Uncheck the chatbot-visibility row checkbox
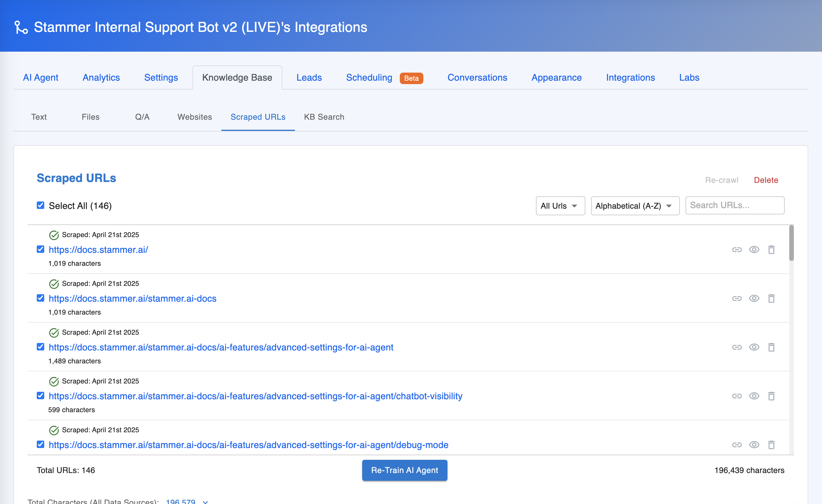Viewport: 822px width, 504px height. click(x=40, y=396)
